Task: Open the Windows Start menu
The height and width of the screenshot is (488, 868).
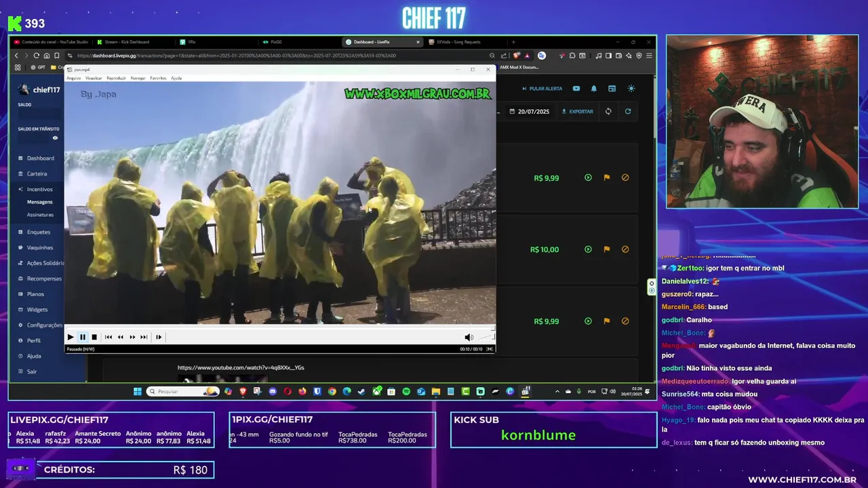Action: pyautogui.click(x=138, y=392)
